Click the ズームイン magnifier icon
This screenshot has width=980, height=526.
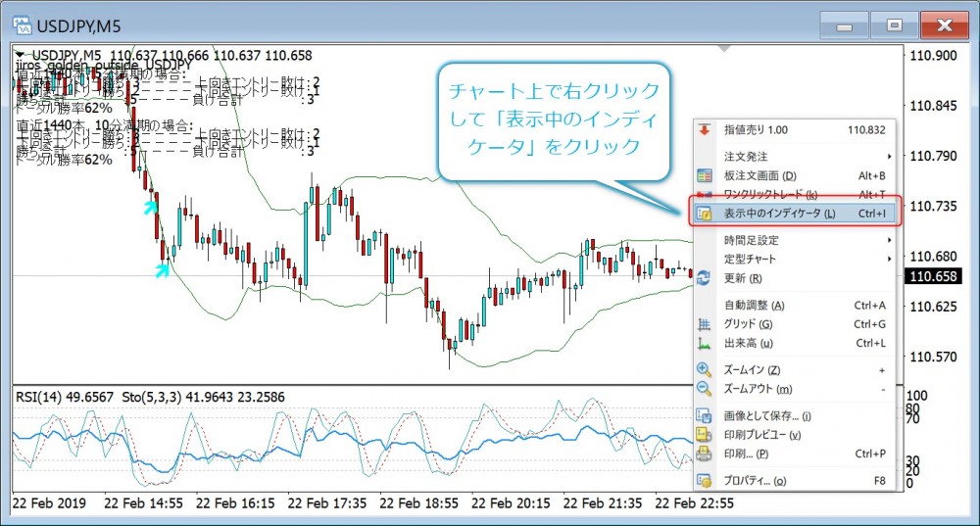coord(703,369)
